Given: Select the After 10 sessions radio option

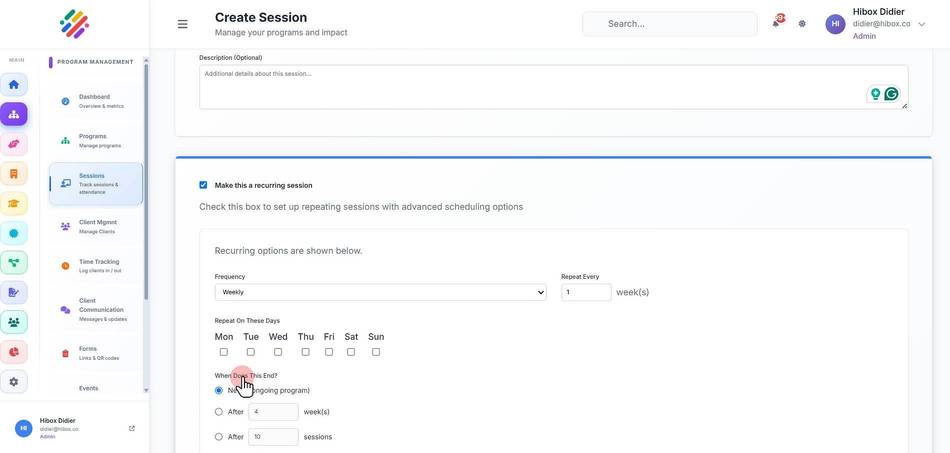Looking at the screenshot, I should tap(219, 437).
